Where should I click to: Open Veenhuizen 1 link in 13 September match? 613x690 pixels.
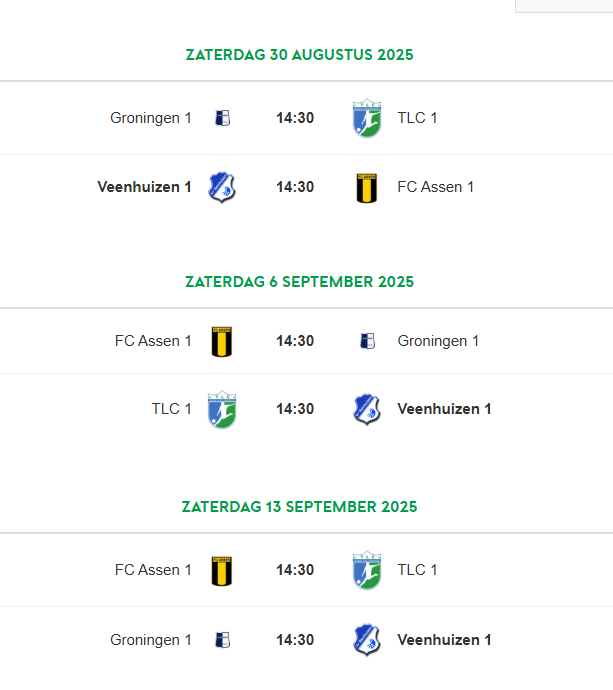point(444,640)
